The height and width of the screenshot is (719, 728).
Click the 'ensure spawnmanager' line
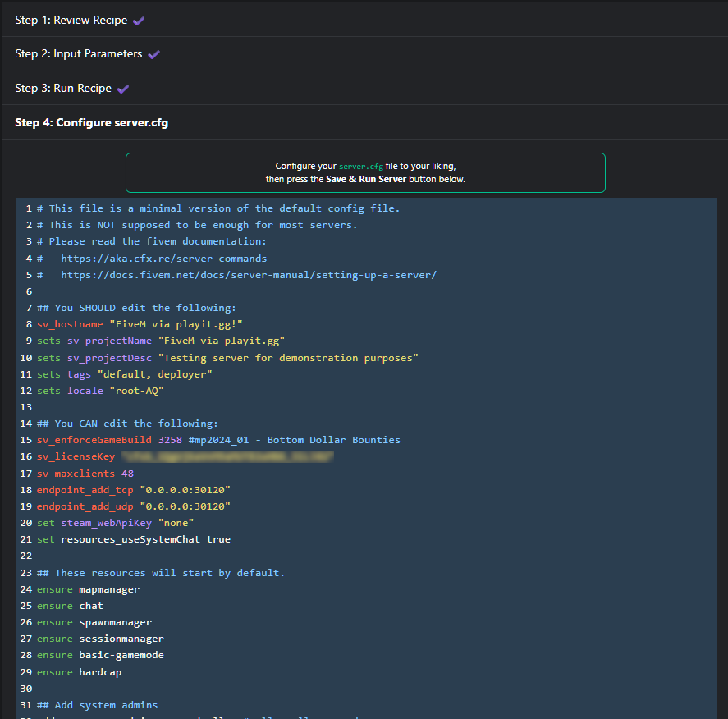pos(94,622)
